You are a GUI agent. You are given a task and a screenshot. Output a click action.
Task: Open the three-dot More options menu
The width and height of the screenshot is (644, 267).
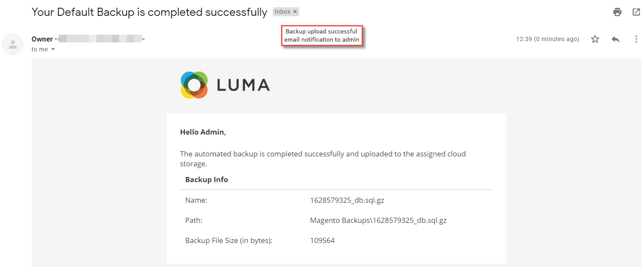pos(636,39)
